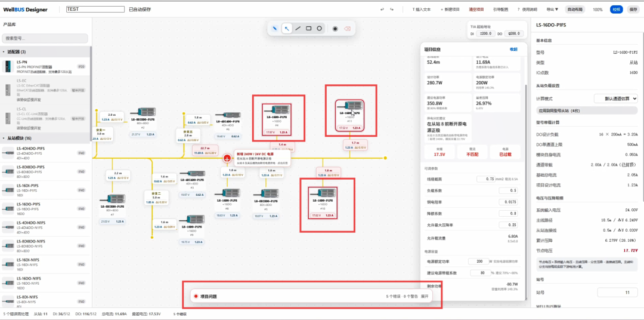Click 插入文本 in the top menu
Viewport: 644px width, 320px height.
tap(422, 10)
